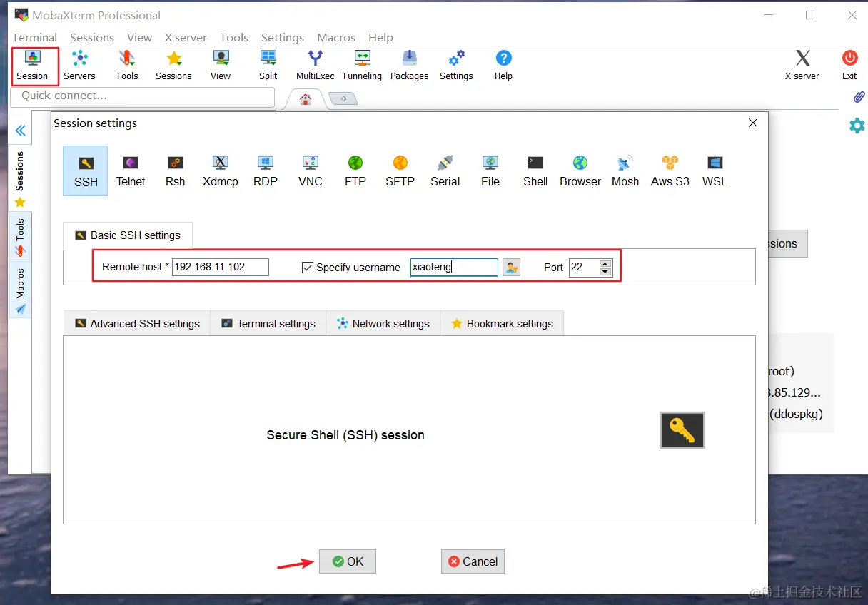Click the gear icon on right edge
Image resolution: width=868 pixels, height=605 pixels.
(857, 126)
